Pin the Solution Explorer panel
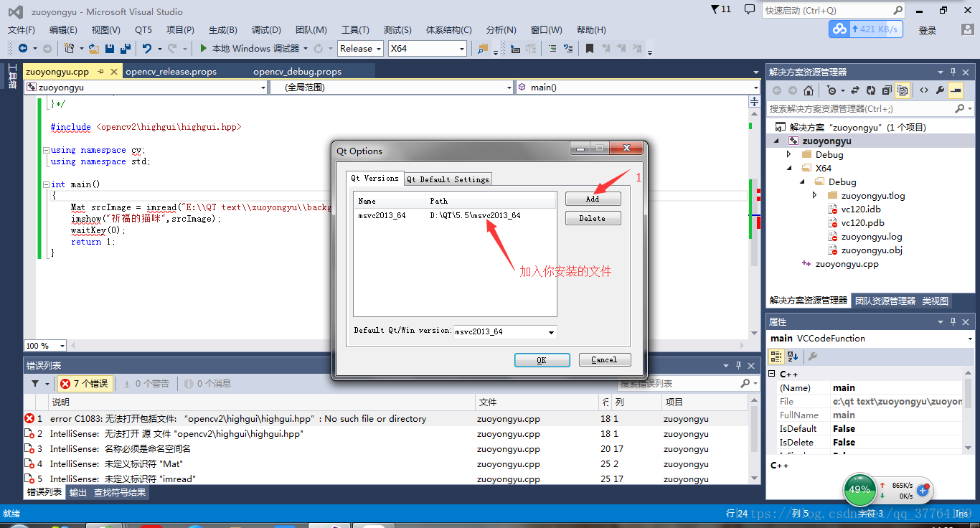This screenshot has height=528, width=980. tap(953, 72)
